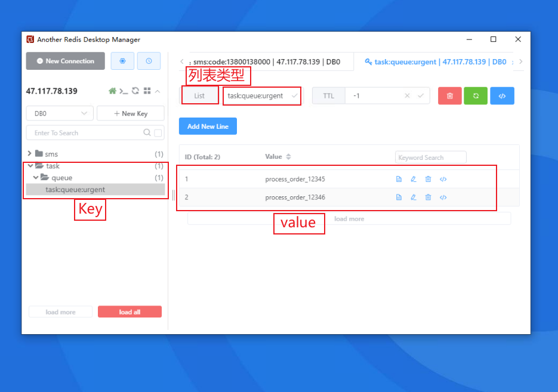Delete the key with the red trash button
Viewport: 558px width, 392px height.
point(450,95)
